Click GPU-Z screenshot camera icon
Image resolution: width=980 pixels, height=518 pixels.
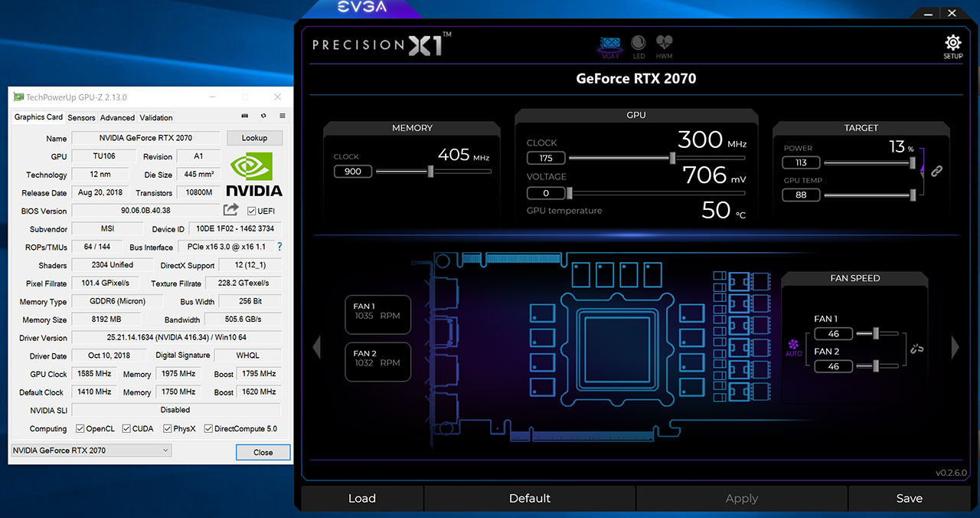(245, 116)
